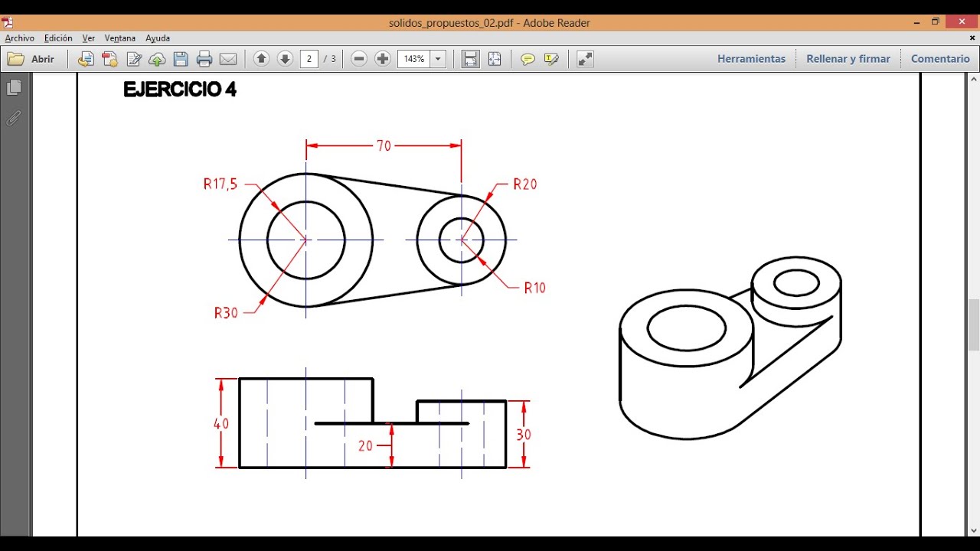The height and width of the screenshot is (551, 980).
Task: Select the highlight text tool
Action: (x=551, y=59)
